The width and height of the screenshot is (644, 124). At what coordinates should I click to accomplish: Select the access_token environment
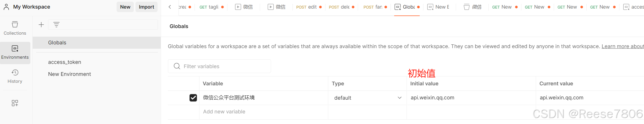point(64,62)
